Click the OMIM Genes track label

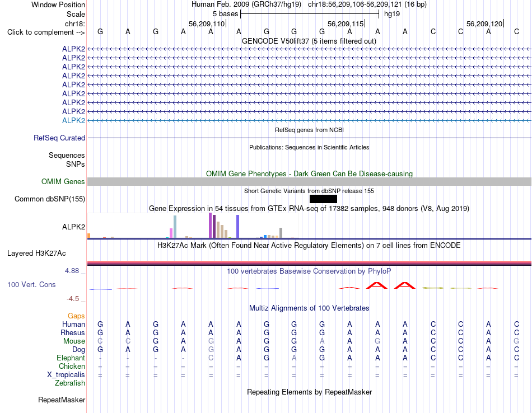click(x=63, y=182)
